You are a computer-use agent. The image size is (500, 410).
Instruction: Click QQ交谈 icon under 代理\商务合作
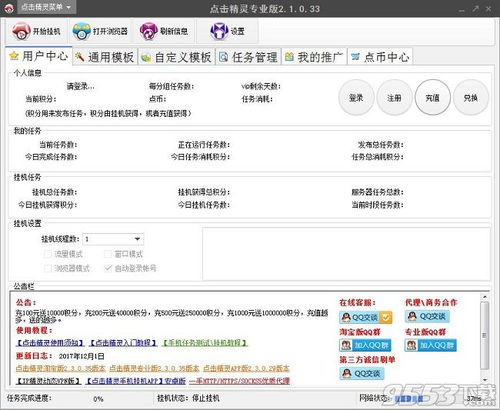pos(427,316)
